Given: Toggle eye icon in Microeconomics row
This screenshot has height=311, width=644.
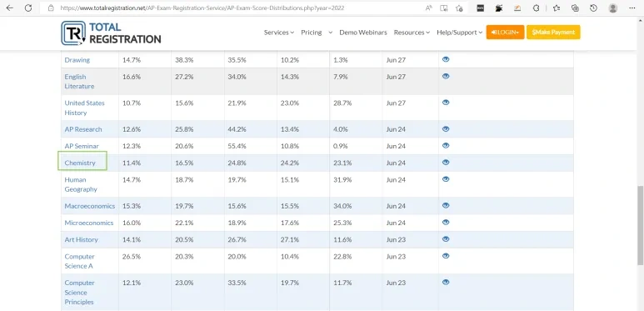Looking at the screenshot, I should pos(446,223).
